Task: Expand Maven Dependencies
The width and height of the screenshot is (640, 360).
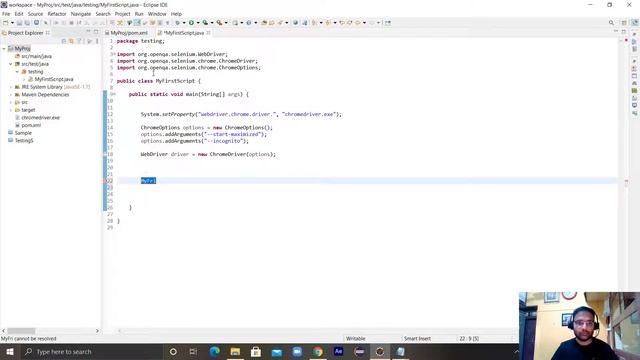Action: [x=11, y=95]
